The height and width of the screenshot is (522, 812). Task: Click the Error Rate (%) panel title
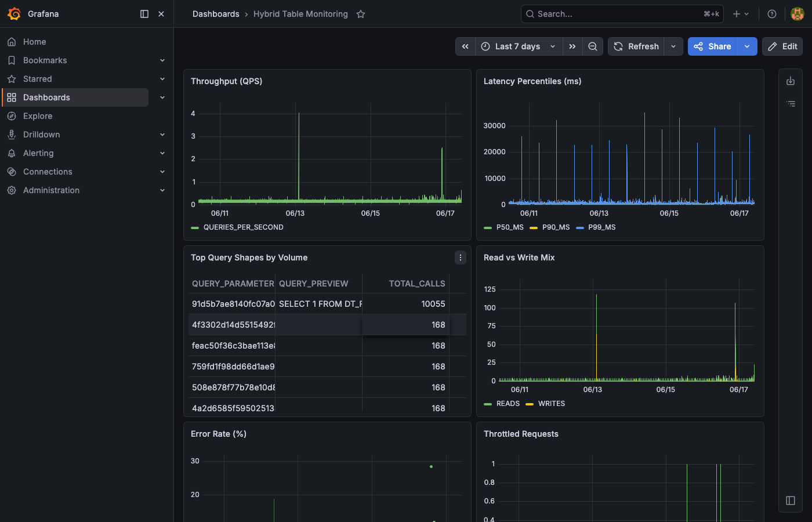pos(219,434)
